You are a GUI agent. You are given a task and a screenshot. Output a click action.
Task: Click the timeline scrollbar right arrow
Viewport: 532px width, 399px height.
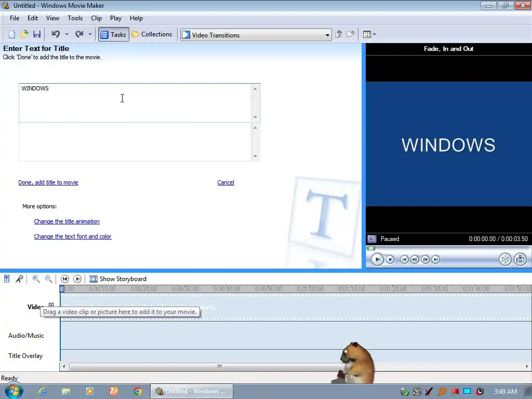click(527, 366)
